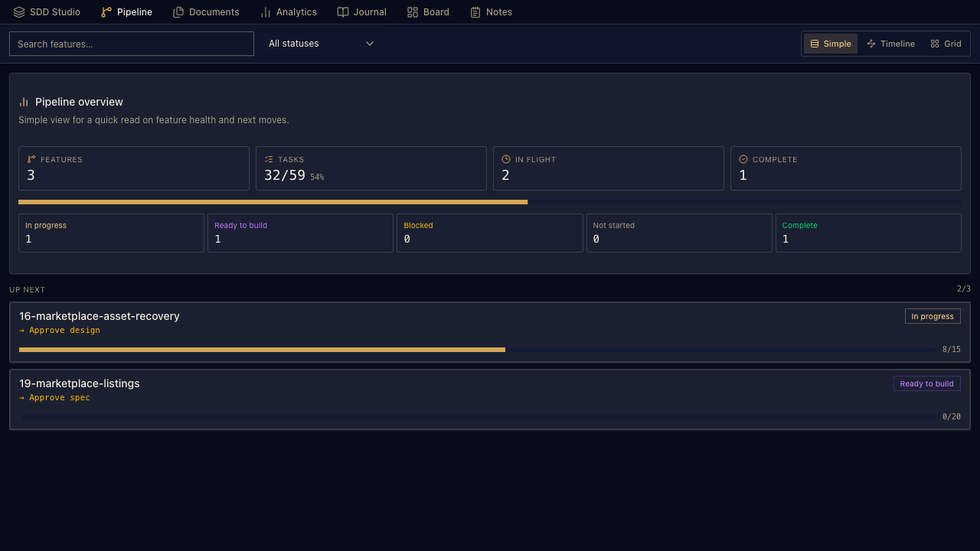980x551 pixels.
Task: Switch to Timeline view mode
Action: point(890,44)
